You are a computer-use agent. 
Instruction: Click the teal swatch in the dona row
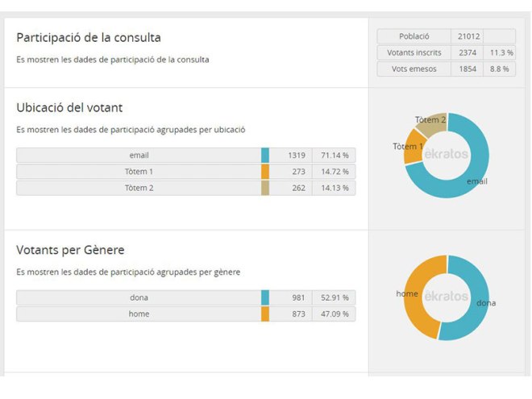[265, 297]
